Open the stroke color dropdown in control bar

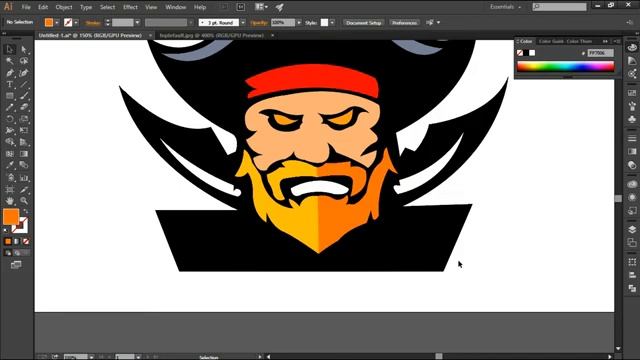(76, 23)
